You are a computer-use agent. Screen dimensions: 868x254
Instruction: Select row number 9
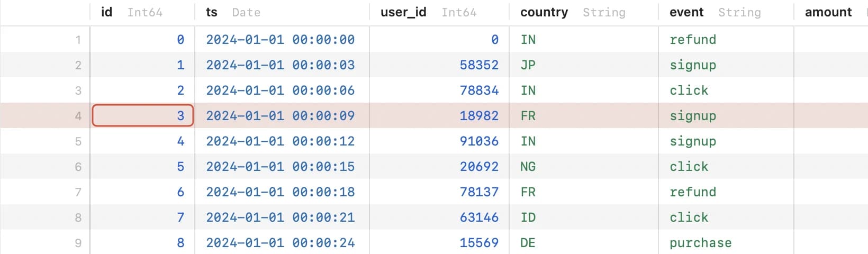(78, 243)
